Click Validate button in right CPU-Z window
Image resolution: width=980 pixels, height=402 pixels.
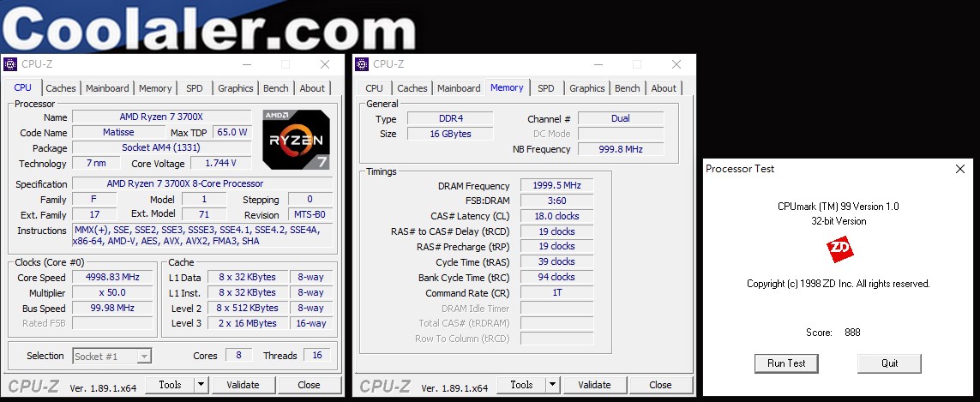(x=594, y=385)
